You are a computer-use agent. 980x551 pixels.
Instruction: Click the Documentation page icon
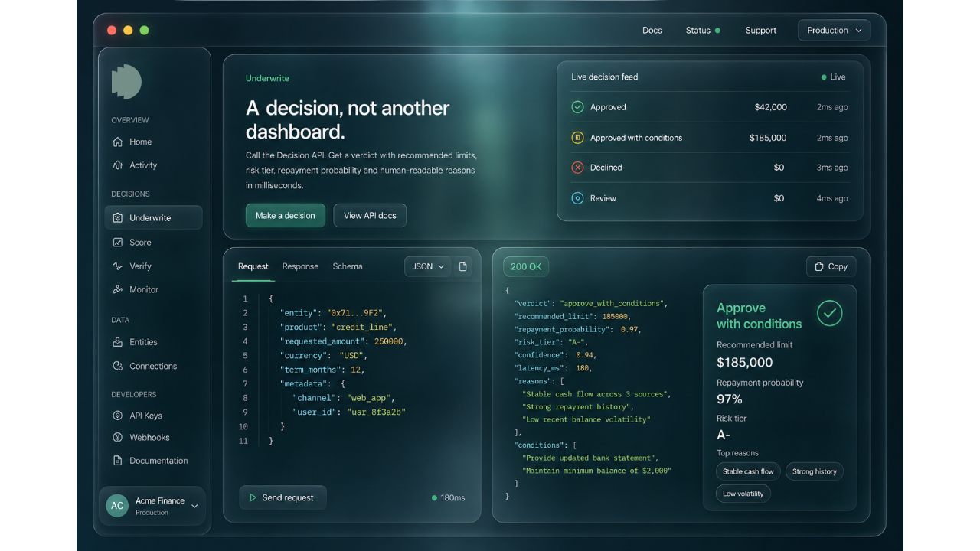click(x=117, y=461)
